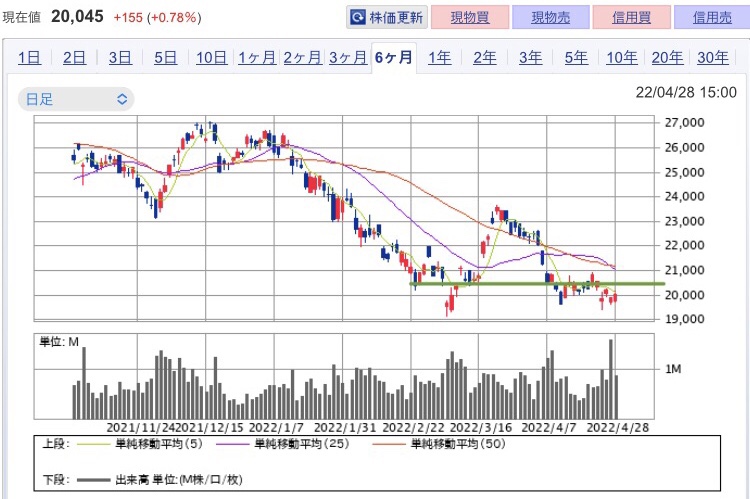
Task: Open the 信用売 link
Action: coord(712,18)
